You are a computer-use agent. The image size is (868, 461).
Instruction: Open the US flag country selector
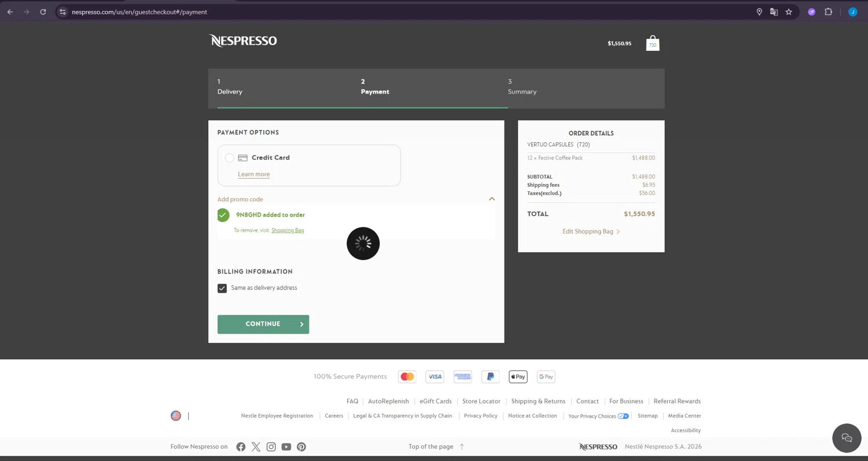pyautogui.click(x=176, y=416)
